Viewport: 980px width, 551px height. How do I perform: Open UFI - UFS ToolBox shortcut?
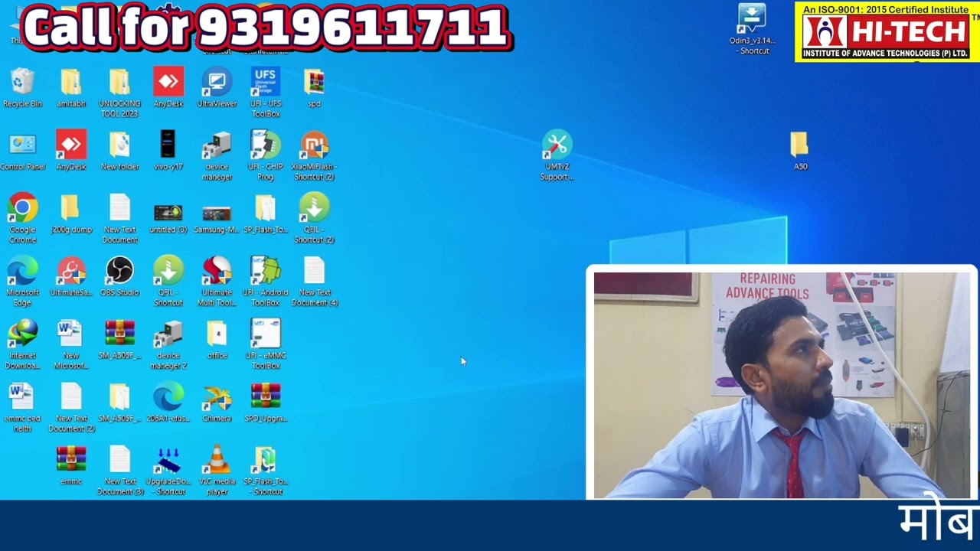[x=266, y=93]
